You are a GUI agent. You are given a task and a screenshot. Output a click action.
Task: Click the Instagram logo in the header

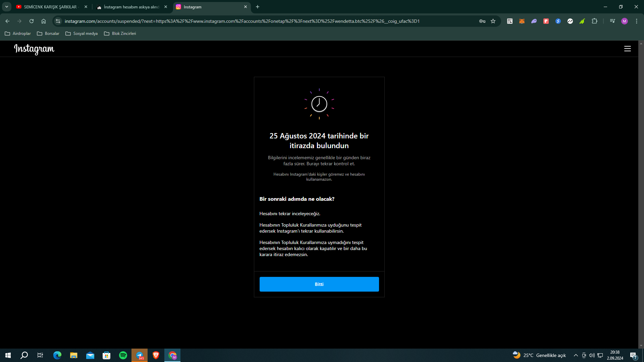tap(34, 49)
